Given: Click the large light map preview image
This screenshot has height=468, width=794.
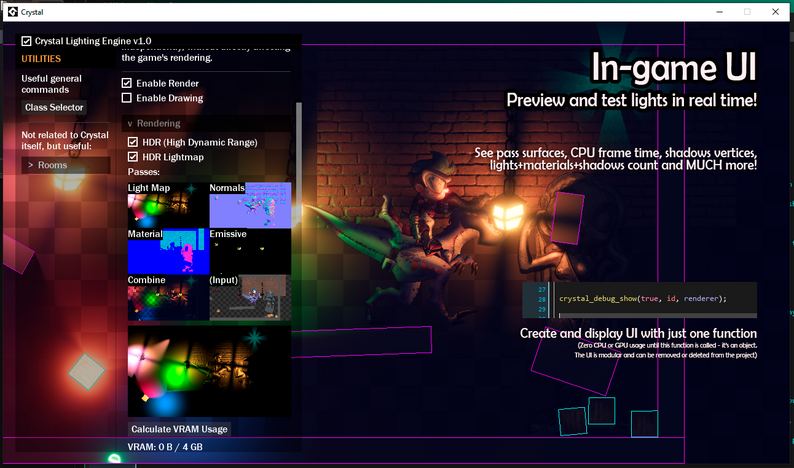Looking at the screenshot, I should tap(209, 371).
